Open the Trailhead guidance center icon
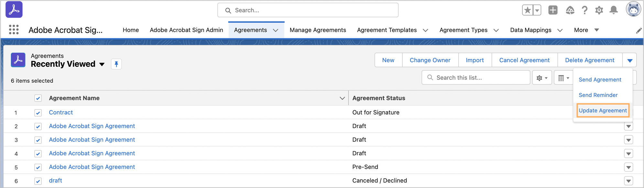 pyautogui.click(x=570, y=10)
